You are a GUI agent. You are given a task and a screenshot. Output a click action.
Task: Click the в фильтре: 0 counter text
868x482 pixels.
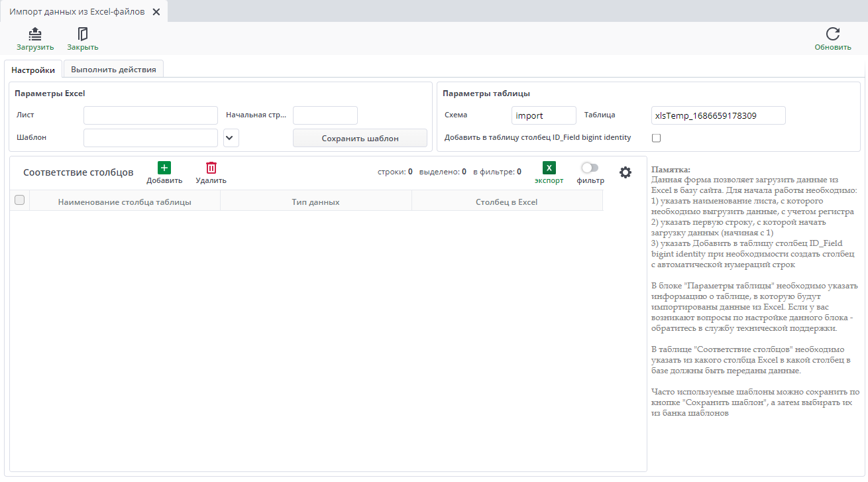497,172
